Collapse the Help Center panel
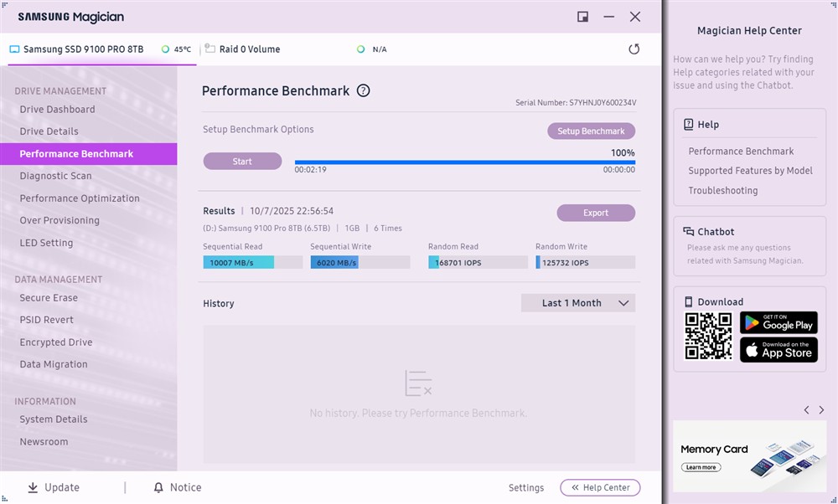The height and width of the screenshot is (504, 838). click(600, 487)
